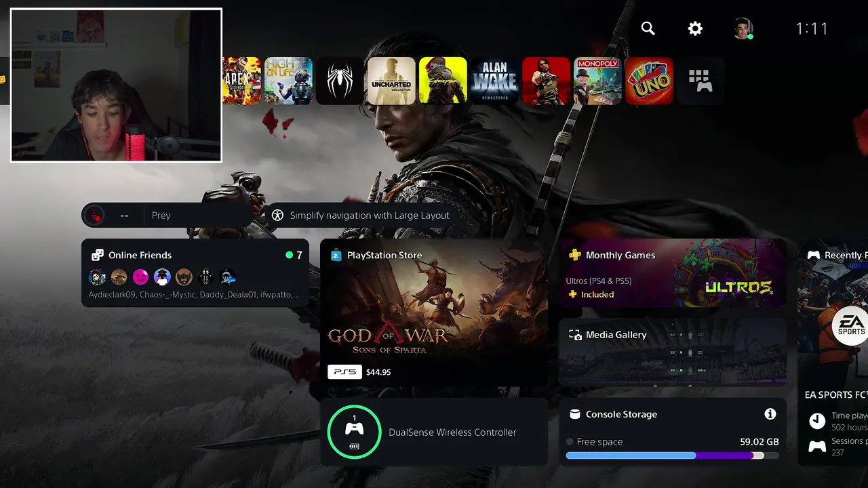868x488 pixels.
Task: Open DualSense Wireless Controller card
Action: [x=433, y=432]
